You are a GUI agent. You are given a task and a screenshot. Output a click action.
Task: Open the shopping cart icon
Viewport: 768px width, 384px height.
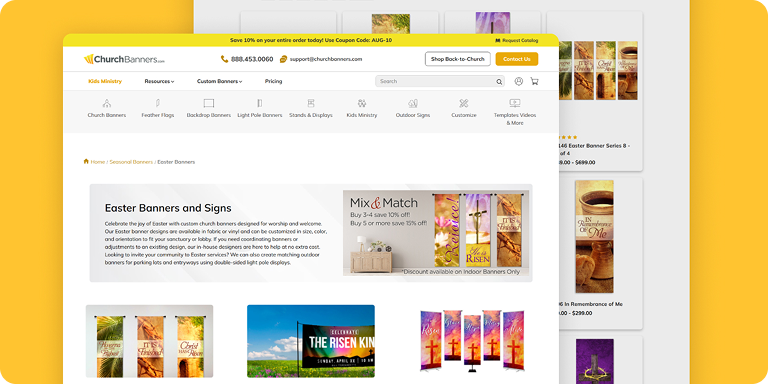pyautogui.click(x=534, y=81)
